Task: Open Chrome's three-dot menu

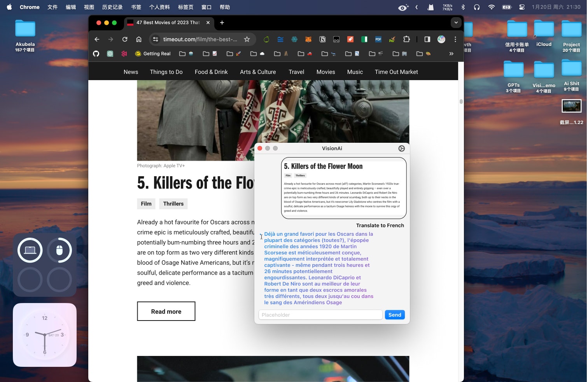Action: [455, 39]
